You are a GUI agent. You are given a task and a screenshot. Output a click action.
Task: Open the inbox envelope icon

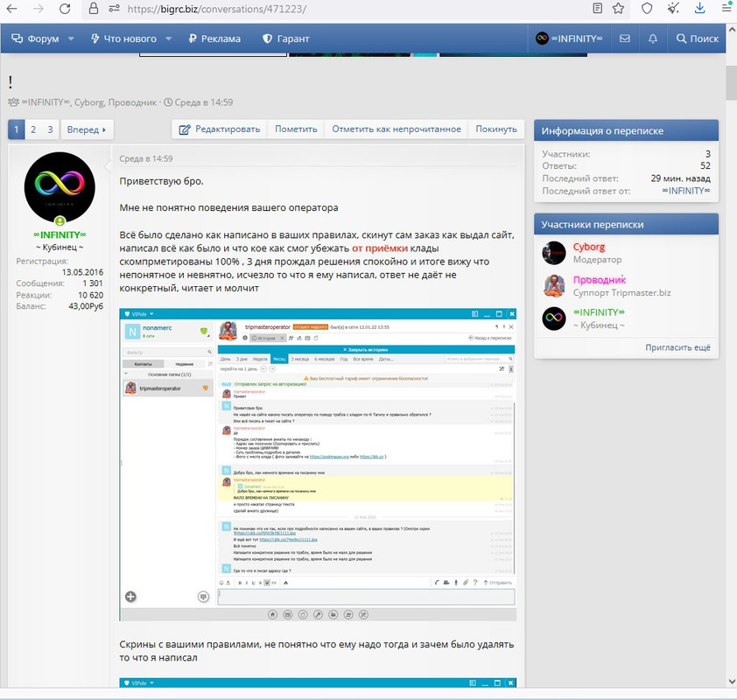tap(625, 38)
